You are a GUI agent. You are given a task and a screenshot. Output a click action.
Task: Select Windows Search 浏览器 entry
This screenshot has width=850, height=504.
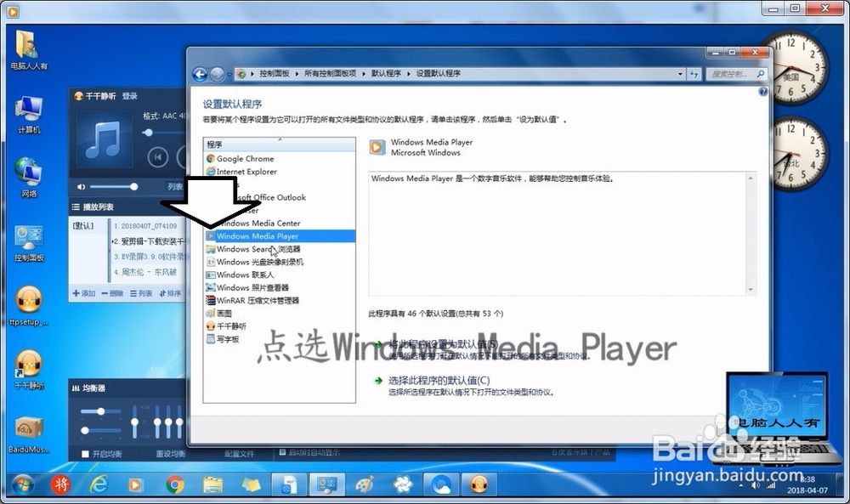tap(253, 249)
